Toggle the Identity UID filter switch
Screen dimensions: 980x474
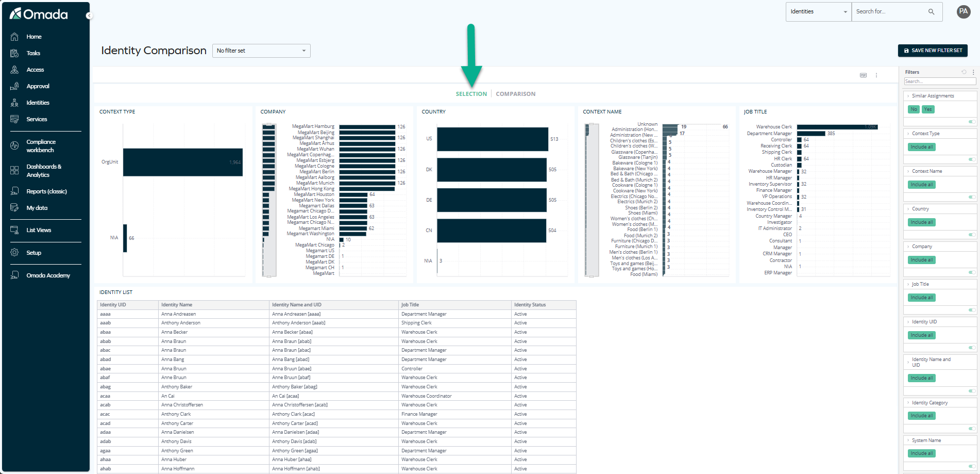[x=972, y=348]
